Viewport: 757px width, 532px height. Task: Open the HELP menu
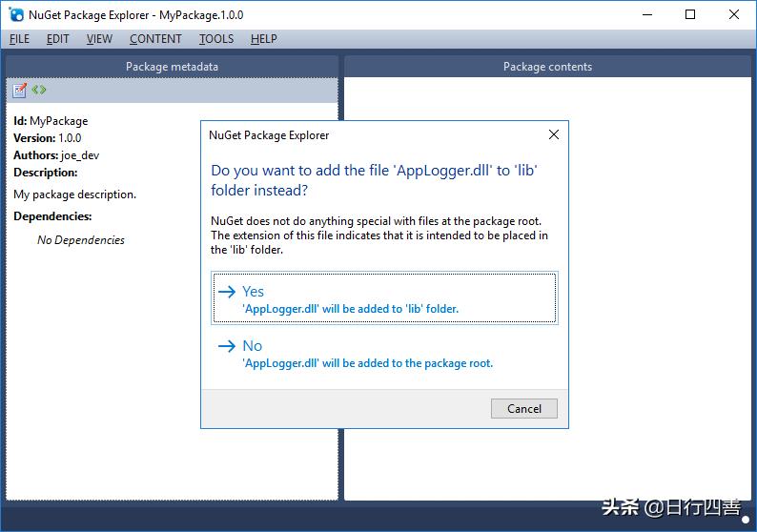(263, 39)
